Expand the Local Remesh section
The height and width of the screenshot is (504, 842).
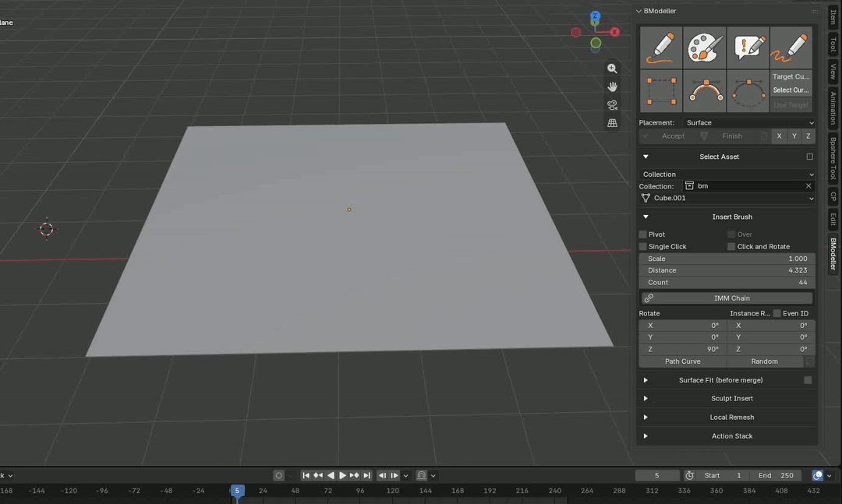click(x=646, y=417)
